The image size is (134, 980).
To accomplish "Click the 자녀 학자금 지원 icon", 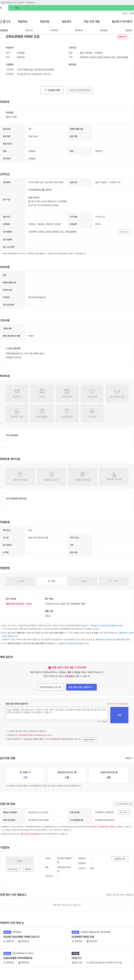I will point(117,393).
